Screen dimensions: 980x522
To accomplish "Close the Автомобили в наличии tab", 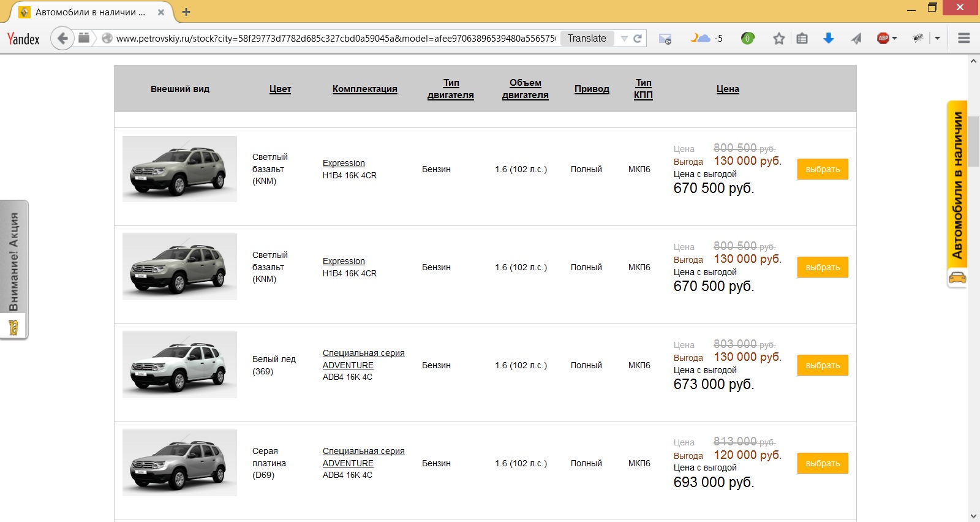I will click(161, 12).
